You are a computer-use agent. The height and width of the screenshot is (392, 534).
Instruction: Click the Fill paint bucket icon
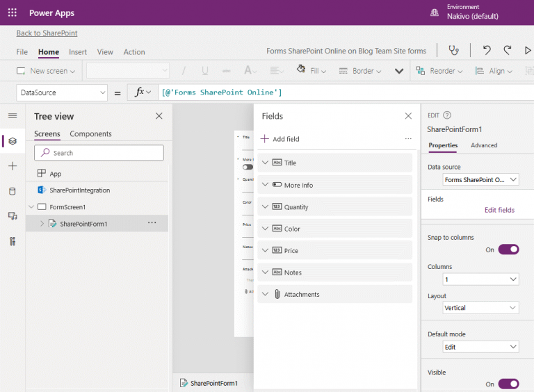300,69
